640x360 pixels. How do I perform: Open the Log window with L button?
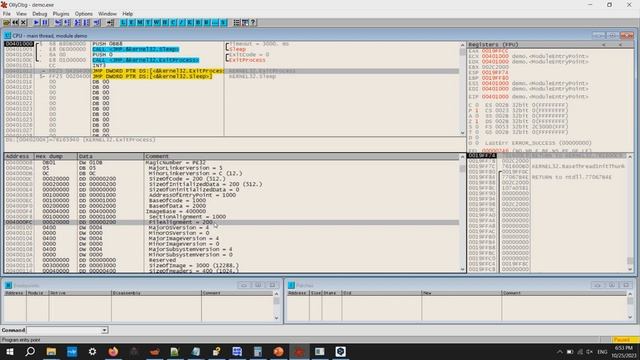click(123, 22)
